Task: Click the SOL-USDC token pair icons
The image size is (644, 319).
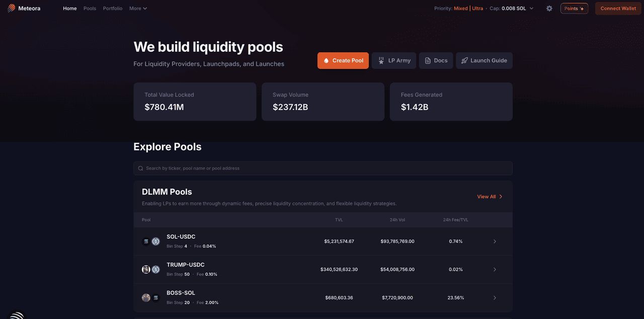Action: click(151, 242)
